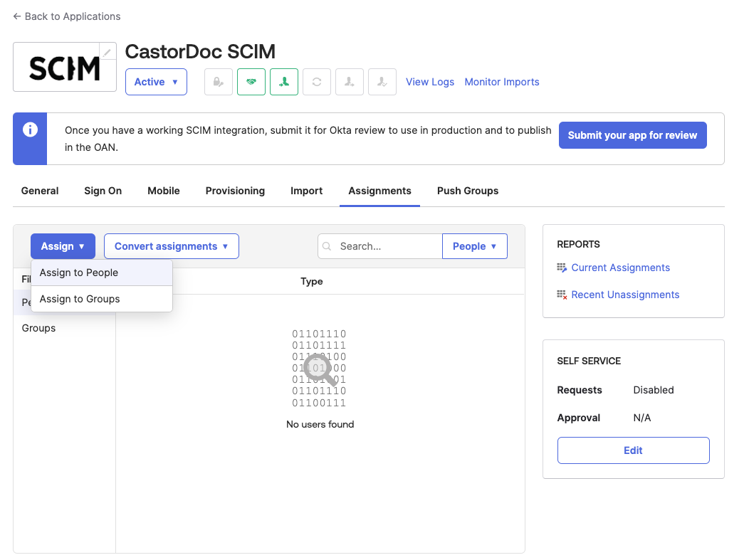The height and width of the screenshot is (560, 749).
Task: Click the pencil icon on the SCIM logo
Action: (x=108, y=52)
